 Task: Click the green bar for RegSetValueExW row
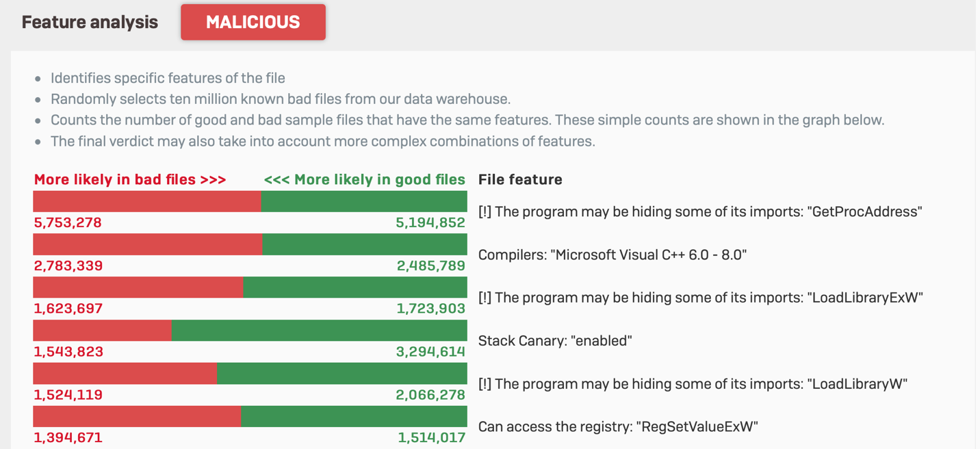tap(353, 416)
